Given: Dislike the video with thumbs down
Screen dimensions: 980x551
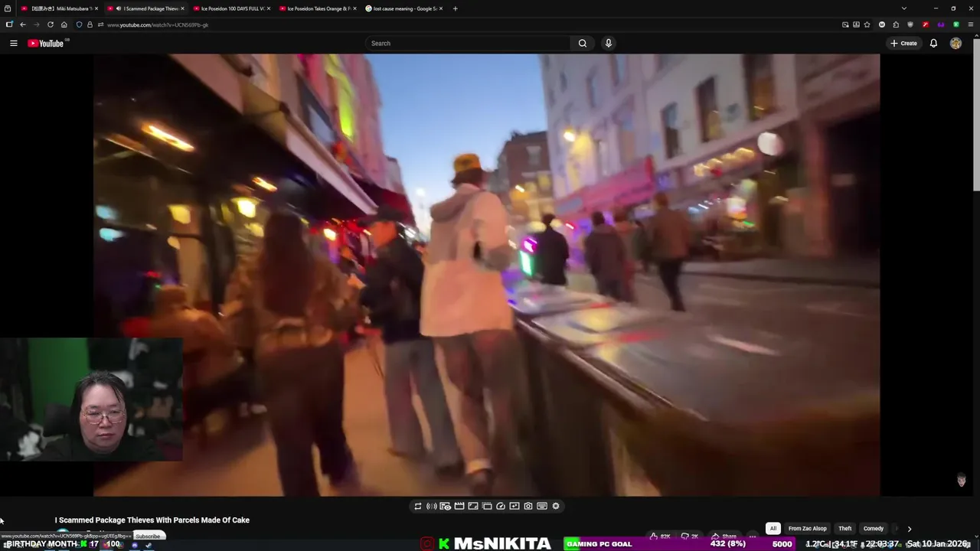Looking at the screenshot, I should pyautogui.click(x=690, y=536).
